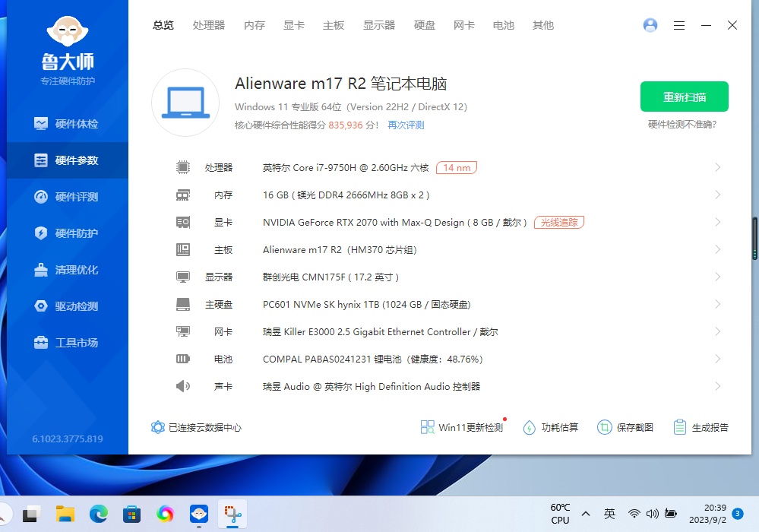Viewport: 759px width, 532px height.
Task: Expand the 主硬盘 row arrow
Action: [x=717, y=305]
